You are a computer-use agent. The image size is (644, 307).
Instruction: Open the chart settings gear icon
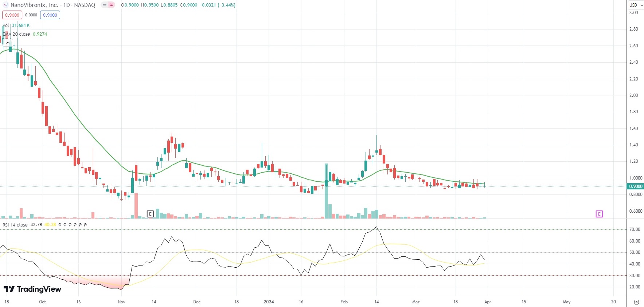click(x=636, y=302)
